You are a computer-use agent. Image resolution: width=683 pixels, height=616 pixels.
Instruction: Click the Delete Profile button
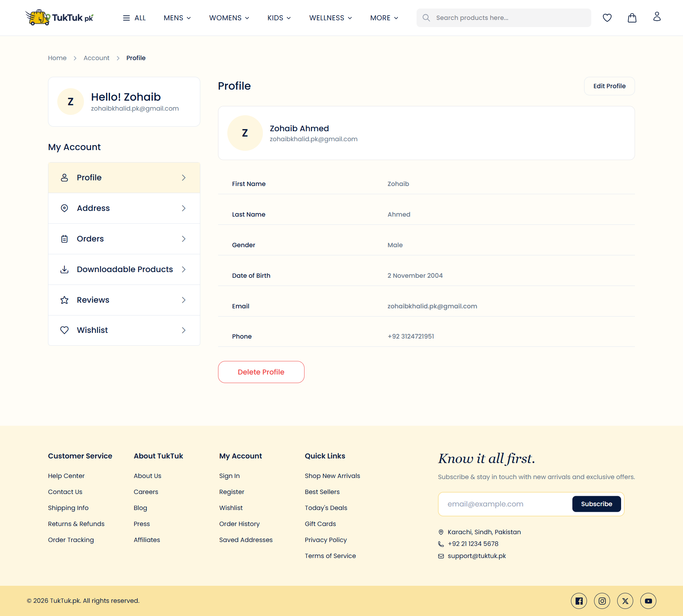[261, 372]
